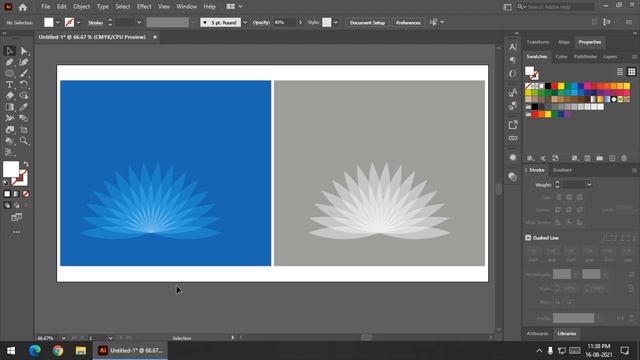Open the Window menu
640x360 pixels.
click(187, 7)
